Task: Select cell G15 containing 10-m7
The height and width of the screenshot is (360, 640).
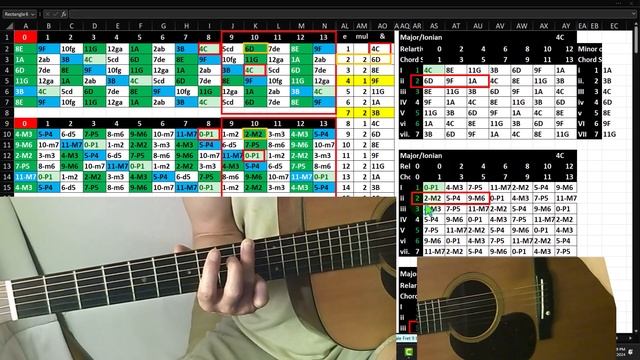Action: pyautogui.click(x=163, y=187)
